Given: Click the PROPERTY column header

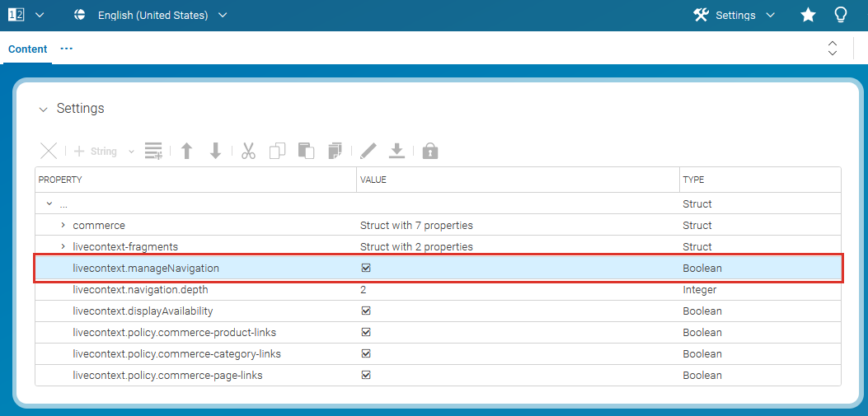Looking at the screenshot, I should tap(196, 180).
